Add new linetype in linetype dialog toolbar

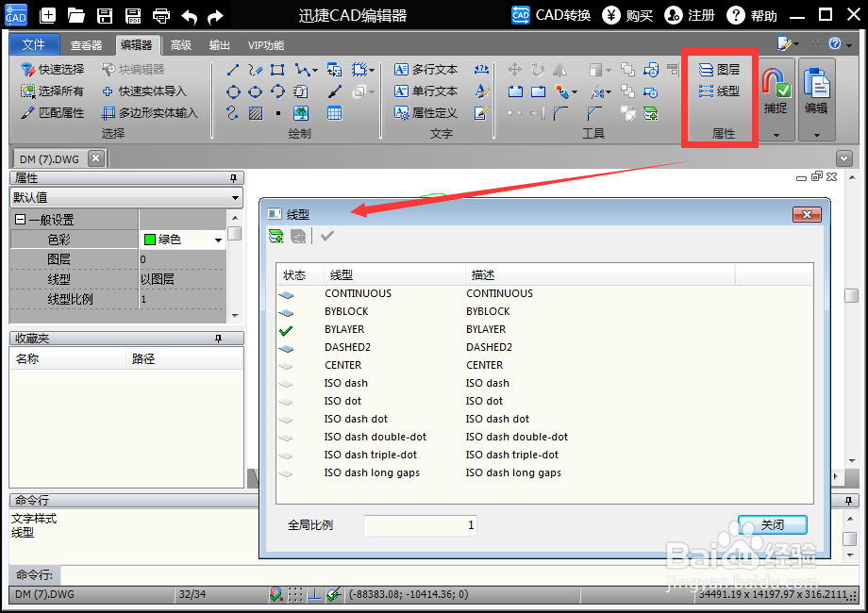[x=276, y=236]
